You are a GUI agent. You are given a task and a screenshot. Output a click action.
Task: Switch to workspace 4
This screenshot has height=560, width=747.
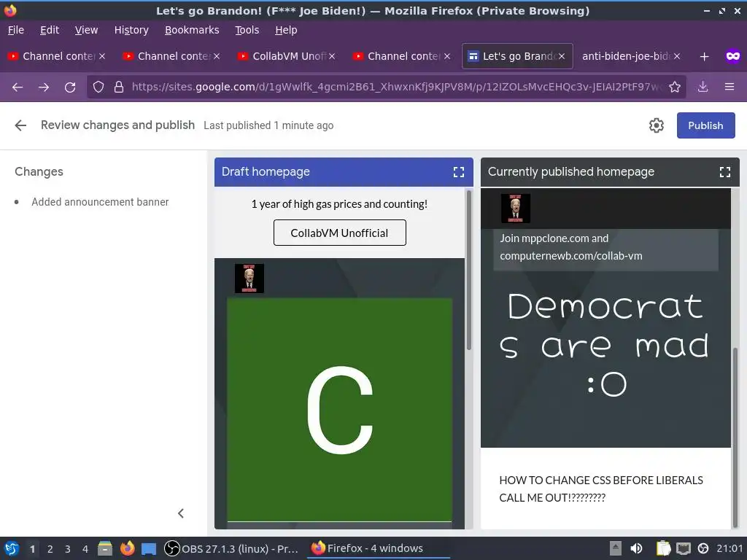(85, 549)
